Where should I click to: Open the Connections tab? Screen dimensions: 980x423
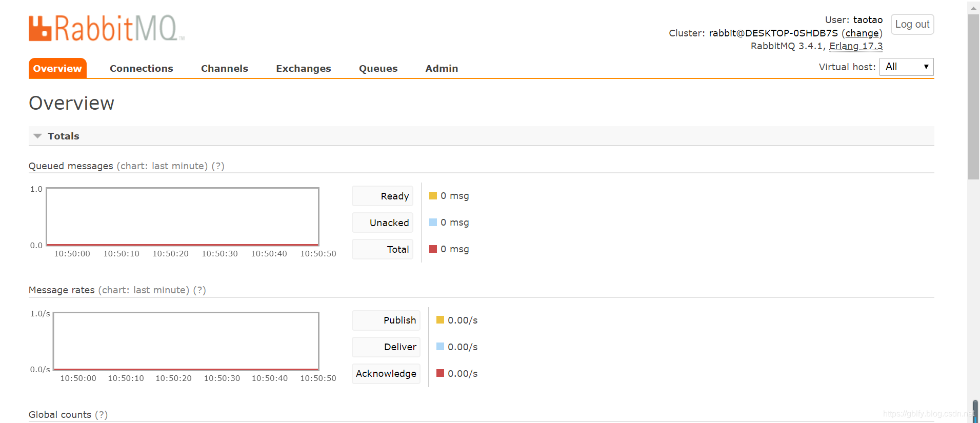pos(141,68)
